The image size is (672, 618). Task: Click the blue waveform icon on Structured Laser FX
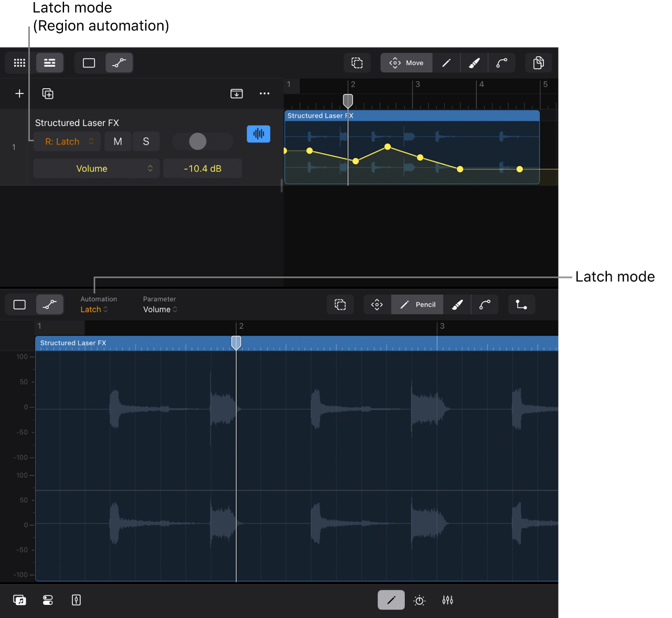click(x=258, y=134)
